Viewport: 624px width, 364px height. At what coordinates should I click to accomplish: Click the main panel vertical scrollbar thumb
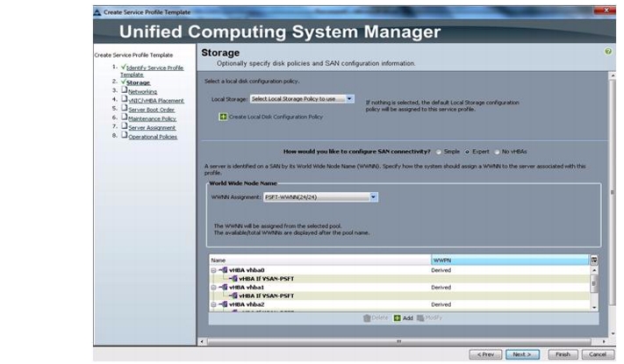point(612,192)
